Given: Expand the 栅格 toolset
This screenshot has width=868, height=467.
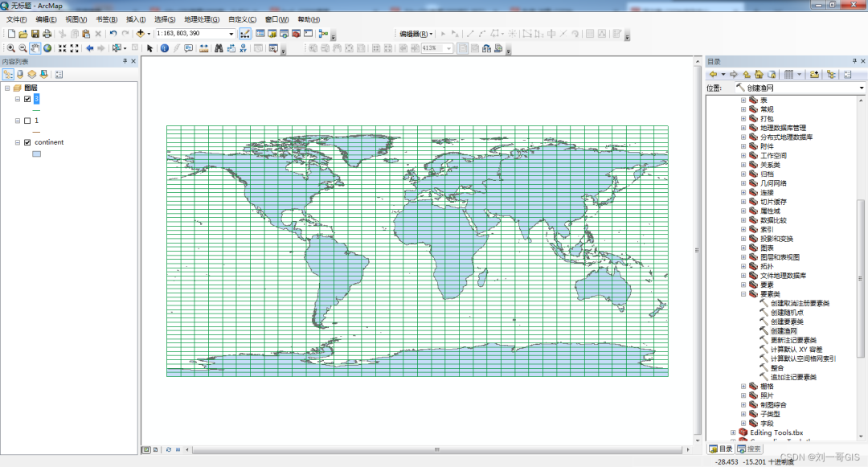Looking at the screenshot, I should pos(743,386).
